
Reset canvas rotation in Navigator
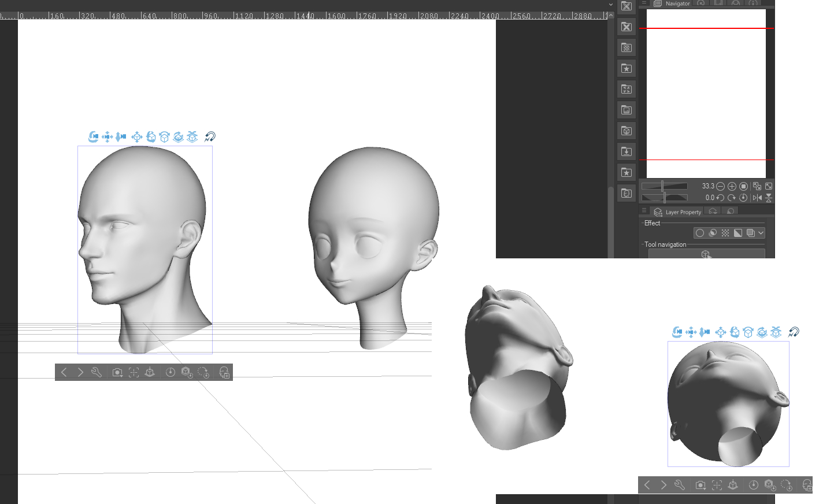pyautogui.click(x=744, y=198)
